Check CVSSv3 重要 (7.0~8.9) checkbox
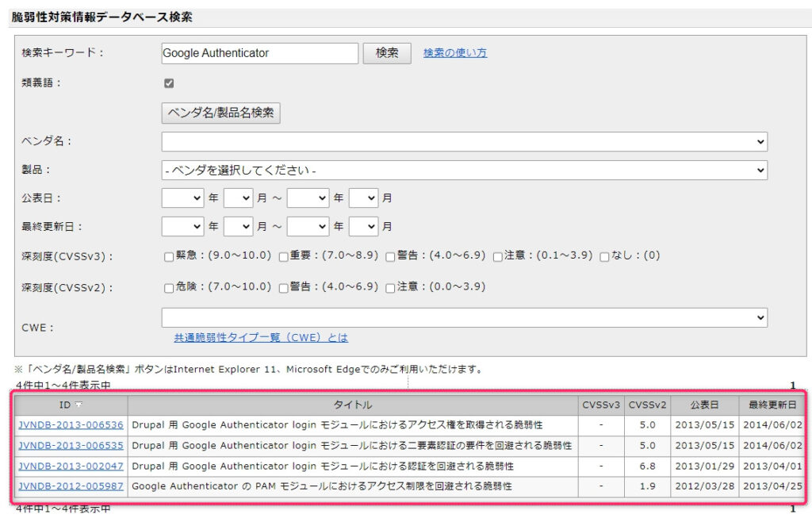 click(x=283, y=257)
